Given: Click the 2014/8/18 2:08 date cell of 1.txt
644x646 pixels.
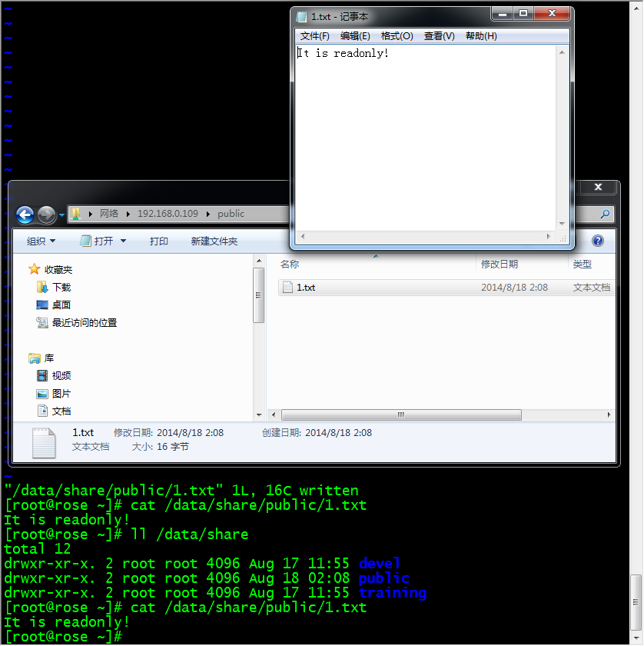Looking at the screenshot, I should click(x=514, y=288).
